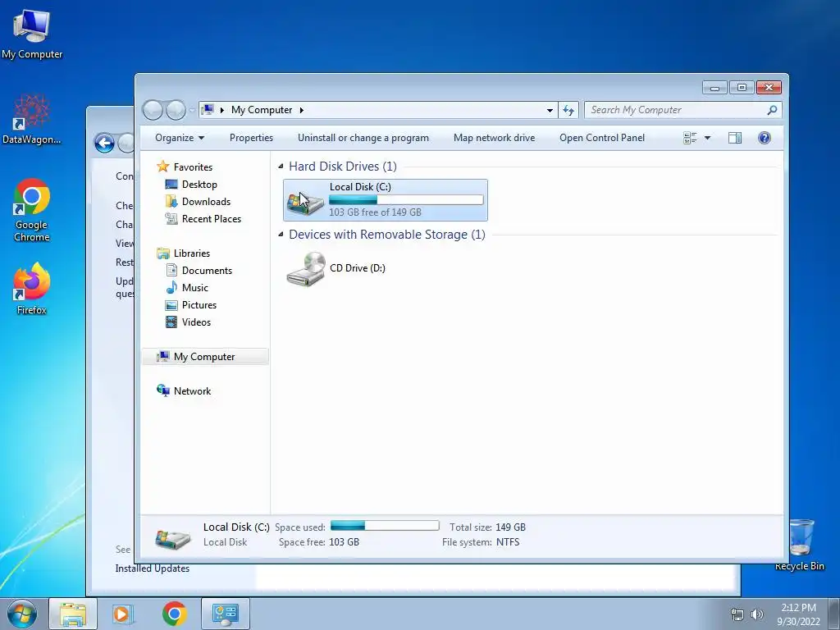Image resolution: width=840 pixels, height=630 pixels.
Task: Open the Recycle Bin on desktop
Action: point(800,545)
